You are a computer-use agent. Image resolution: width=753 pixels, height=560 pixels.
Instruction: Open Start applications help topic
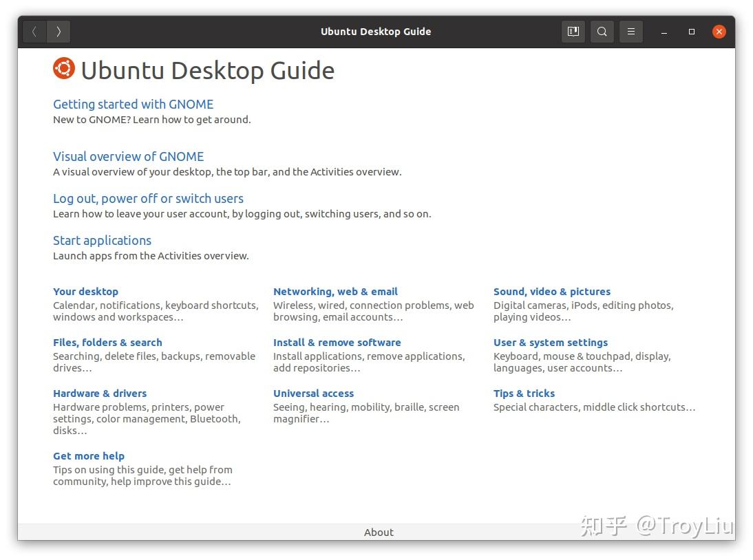coord(102,240)
